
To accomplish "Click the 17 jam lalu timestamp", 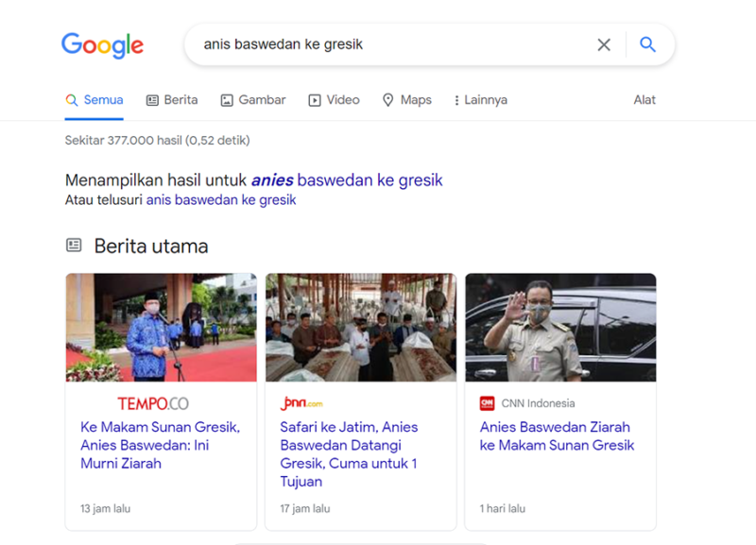I will coord(305,508).
